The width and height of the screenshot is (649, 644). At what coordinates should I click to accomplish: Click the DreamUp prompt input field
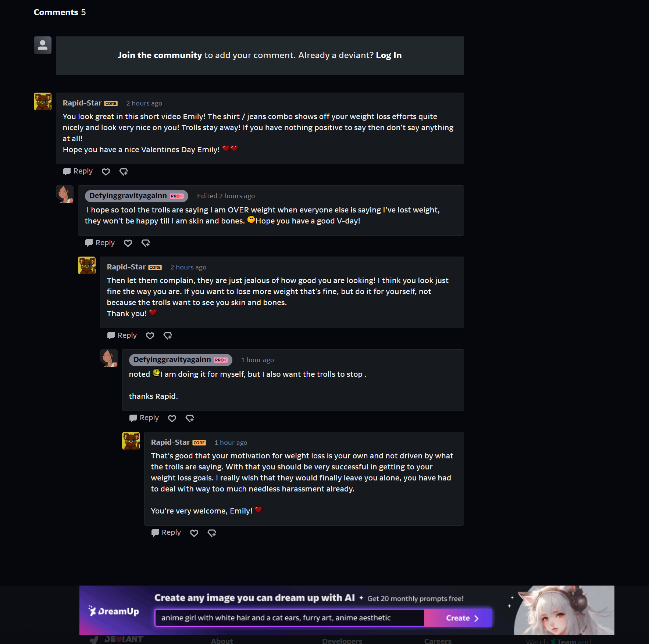tap(289, 618)
